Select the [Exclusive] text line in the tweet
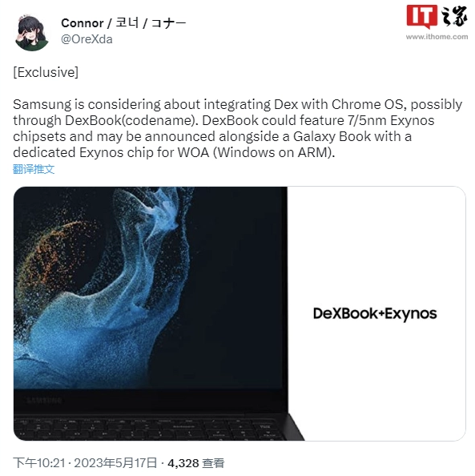This screenshot has width=475, height=476. pos(46,72)
